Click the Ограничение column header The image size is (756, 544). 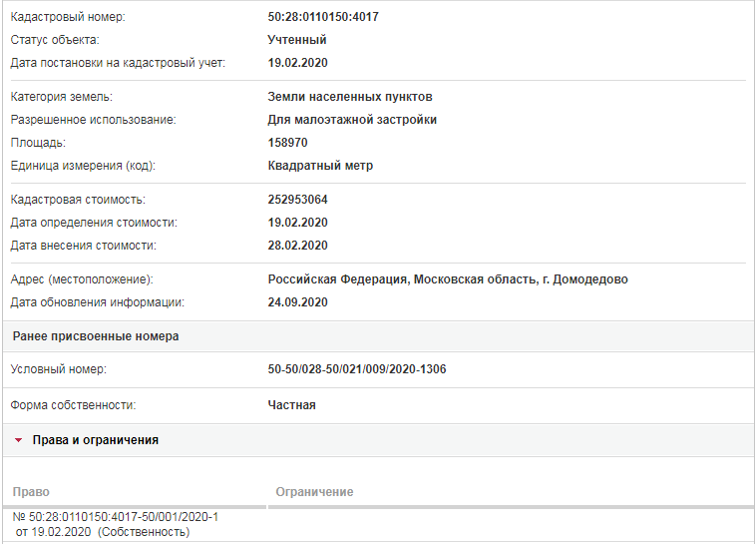pyautogui.click(x=314, y=492)
